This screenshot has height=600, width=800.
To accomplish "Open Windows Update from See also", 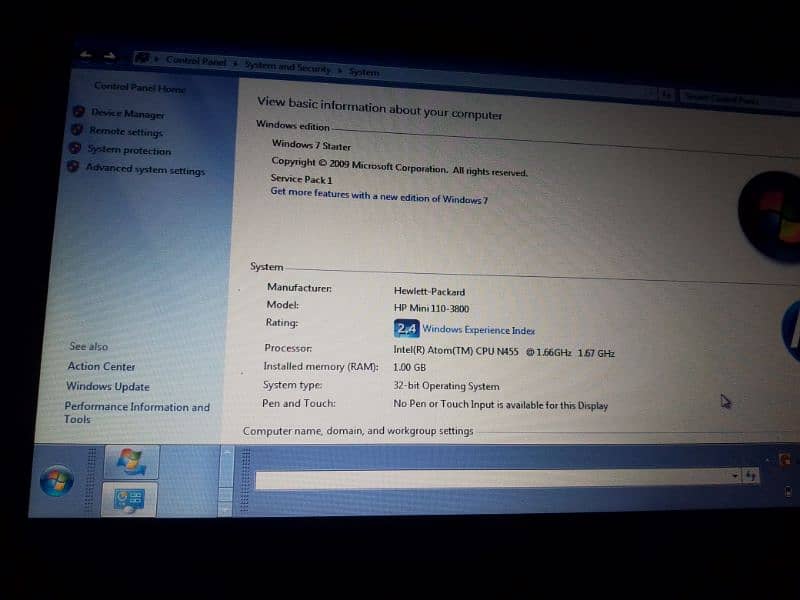I will click(108, 387).
